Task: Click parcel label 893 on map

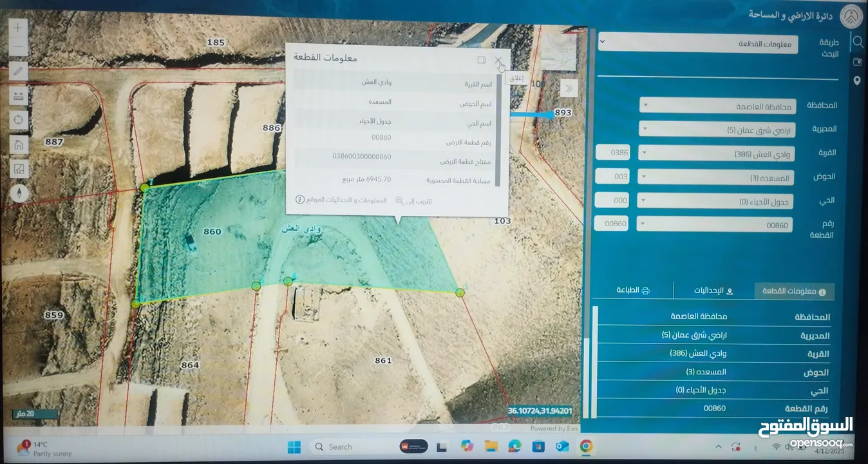Action: (563, 112)
